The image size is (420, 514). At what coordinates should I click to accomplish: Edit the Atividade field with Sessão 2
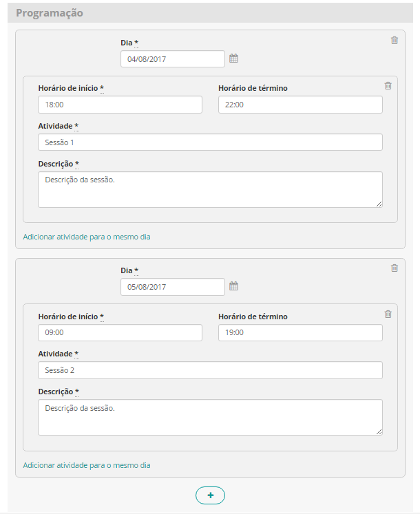coord(210,370)
